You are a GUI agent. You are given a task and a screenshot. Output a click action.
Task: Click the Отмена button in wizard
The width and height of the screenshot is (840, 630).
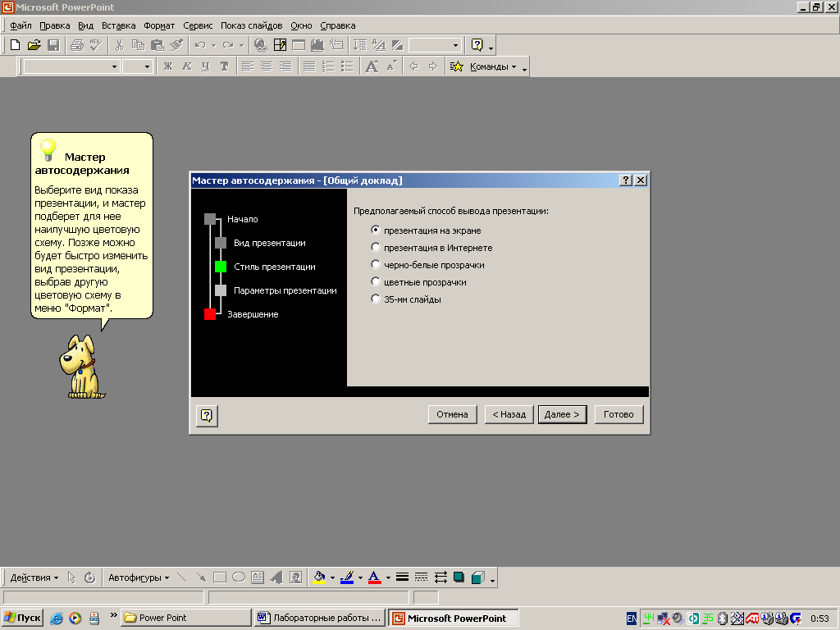(452, 414)
